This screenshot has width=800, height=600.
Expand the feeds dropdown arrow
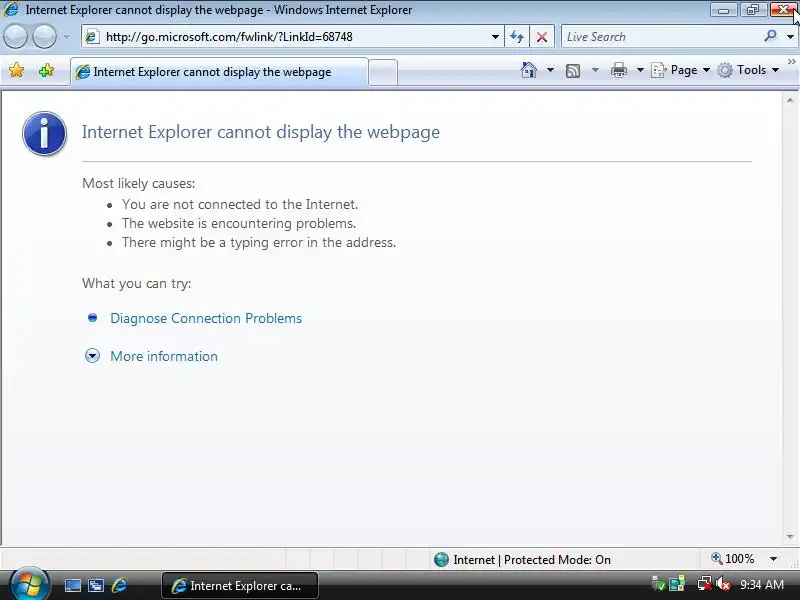tap(595, 70)
